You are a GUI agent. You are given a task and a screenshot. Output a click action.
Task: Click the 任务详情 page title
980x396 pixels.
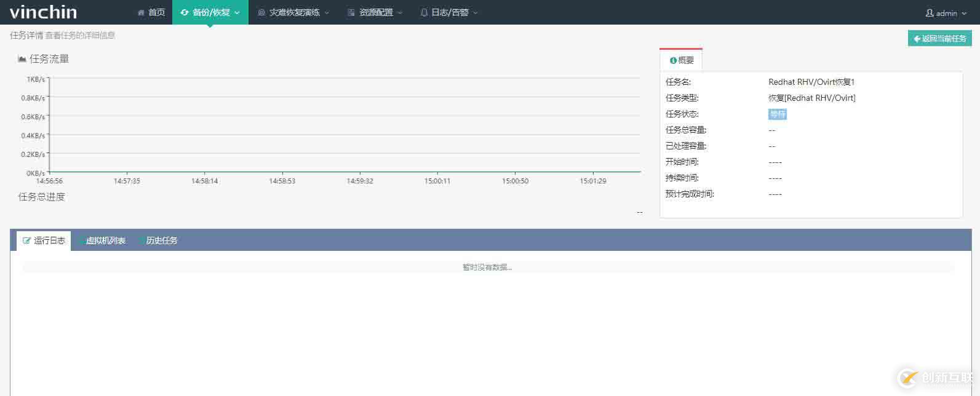pos(26,35)
